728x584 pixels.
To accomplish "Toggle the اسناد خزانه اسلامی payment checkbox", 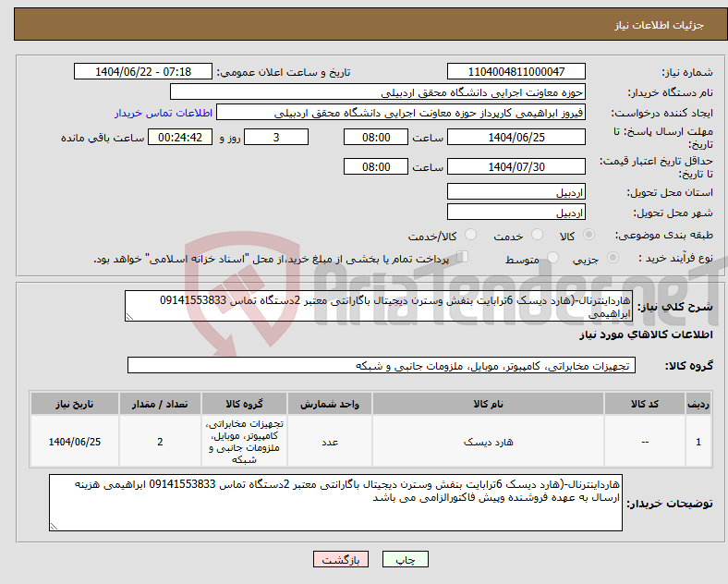I will [x=463, y=256].
